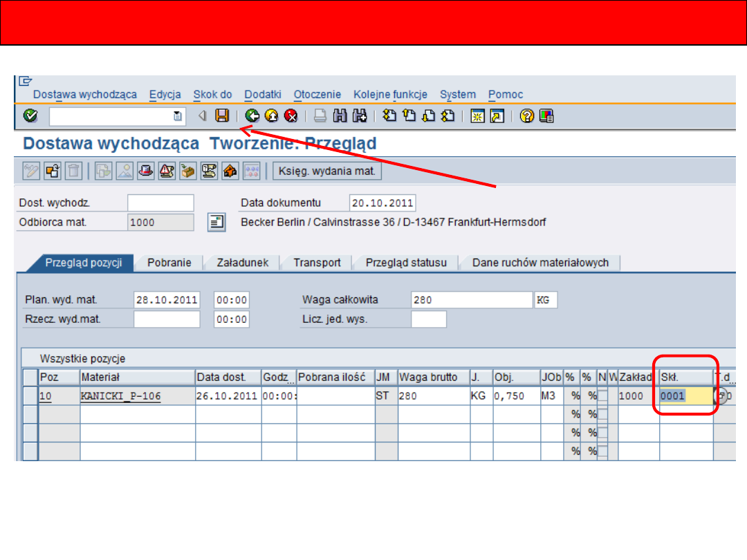Open the command field history dropdown
The image size is (747, 560).
pos(178,116)
